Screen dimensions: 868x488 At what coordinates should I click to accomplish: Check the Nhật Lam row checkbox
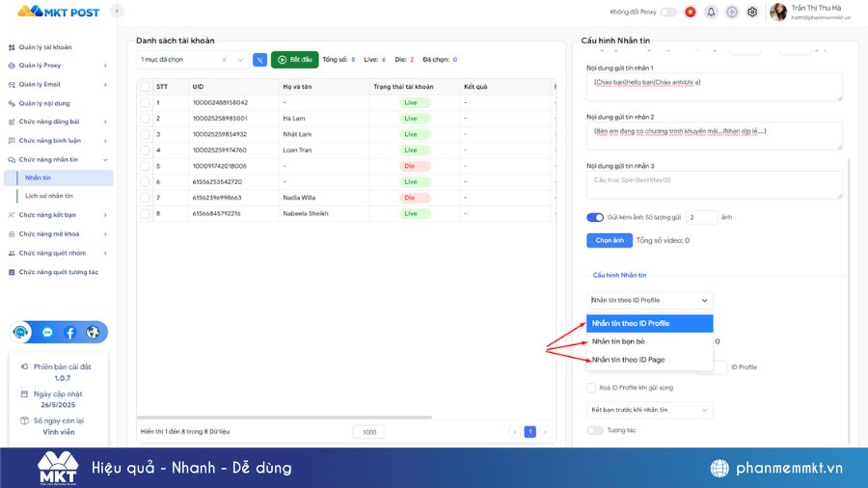pos(145,134)
